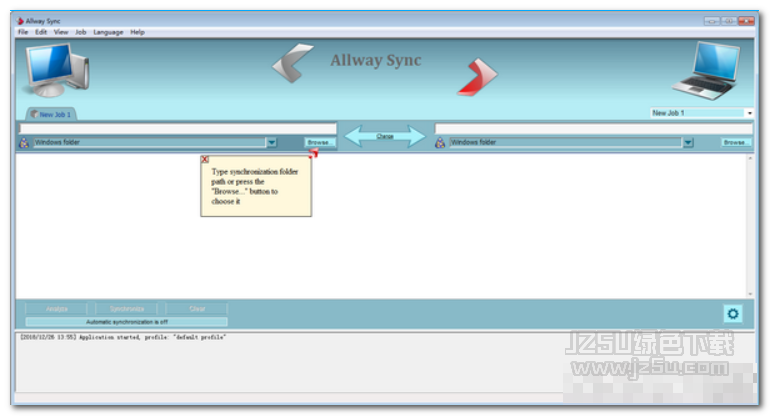Screen dimensions: 770x416
Task: Open the File menu
Action: (x=23, y=32)
